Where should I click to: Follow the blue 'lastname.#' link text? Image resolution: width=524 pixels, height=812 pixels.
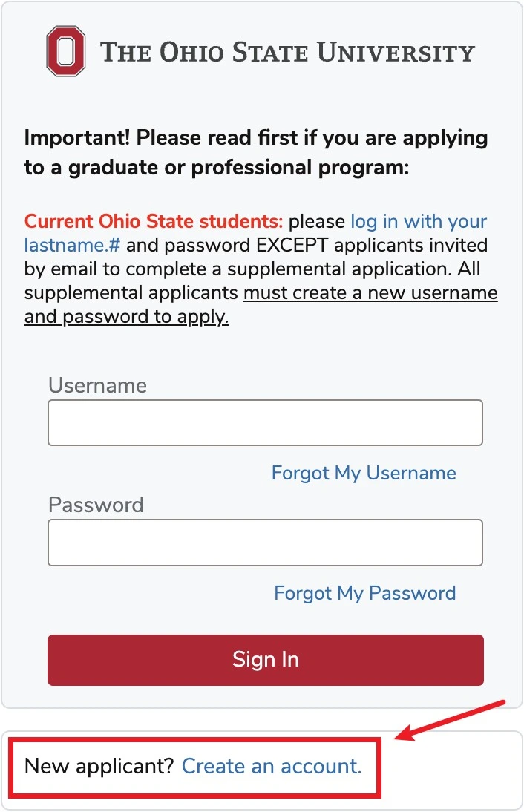(x=72, y=245)
